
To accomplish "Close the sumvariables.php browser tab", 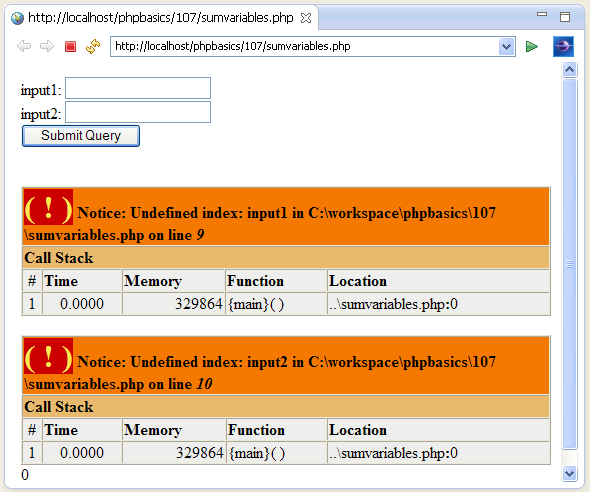I will click(306, 18).
